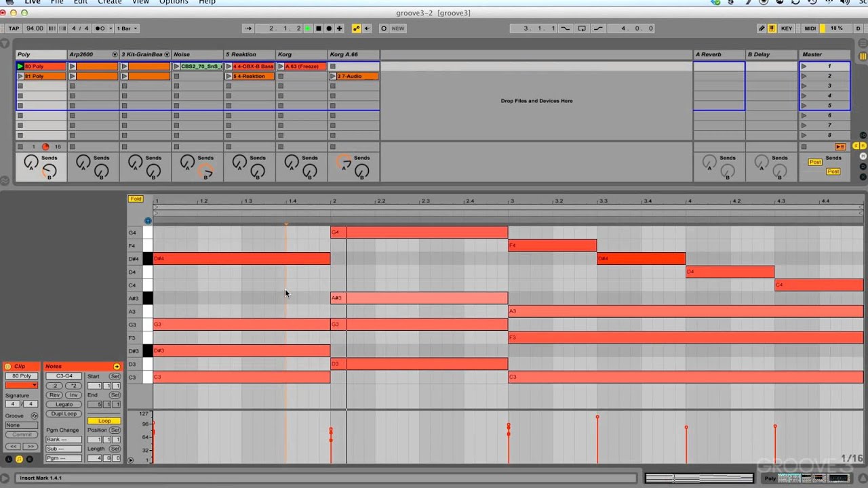This screenshot has width=868, height=488.
Task: Toggle the KEY map mode switch
Action: pos(787,28)
